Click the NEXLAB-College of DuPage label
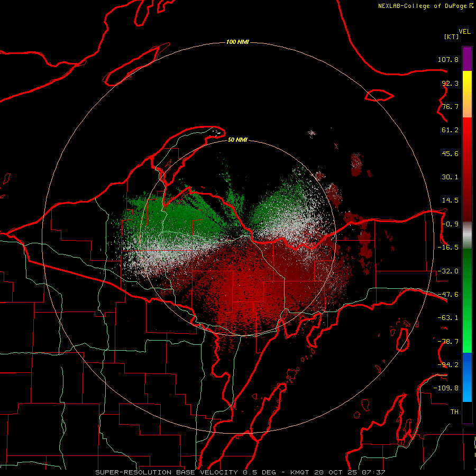This screenshot has width=476, height=476. (x=422, y=6)
